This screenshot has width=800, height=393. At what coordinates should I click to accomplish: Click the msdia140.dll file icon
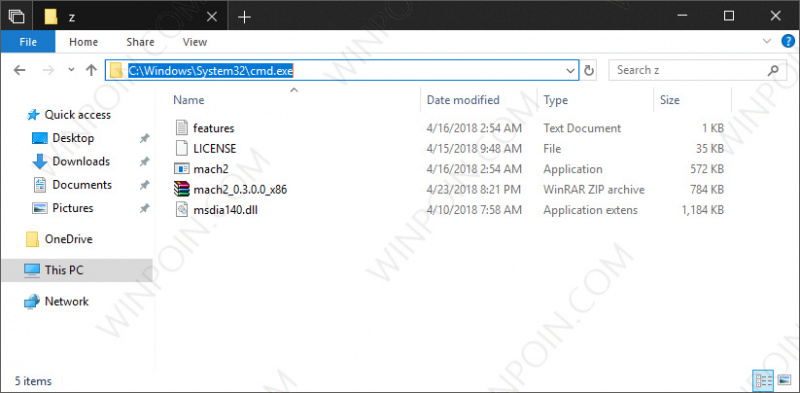(x=182, y=210)
